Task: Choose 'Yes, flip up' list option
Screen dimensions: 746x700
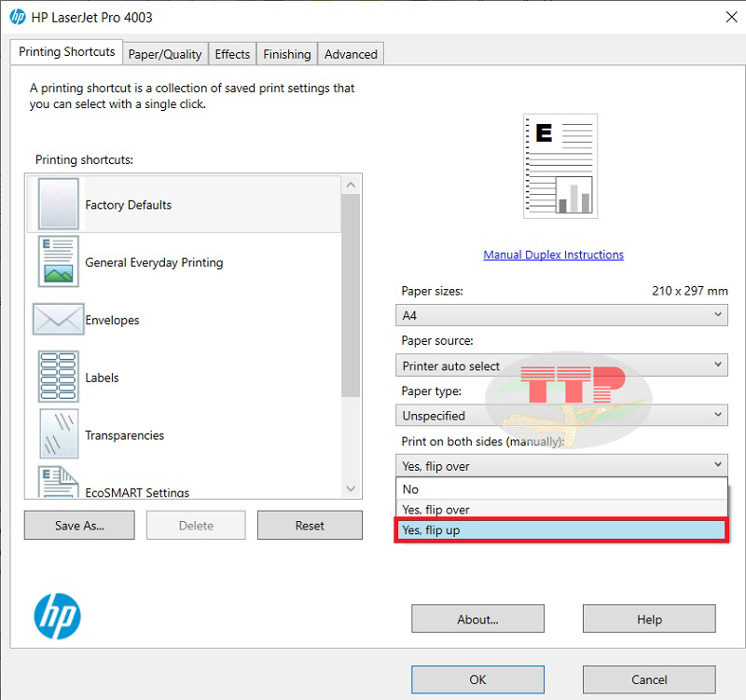Action: pyautogui.click(x=561, y=529)
